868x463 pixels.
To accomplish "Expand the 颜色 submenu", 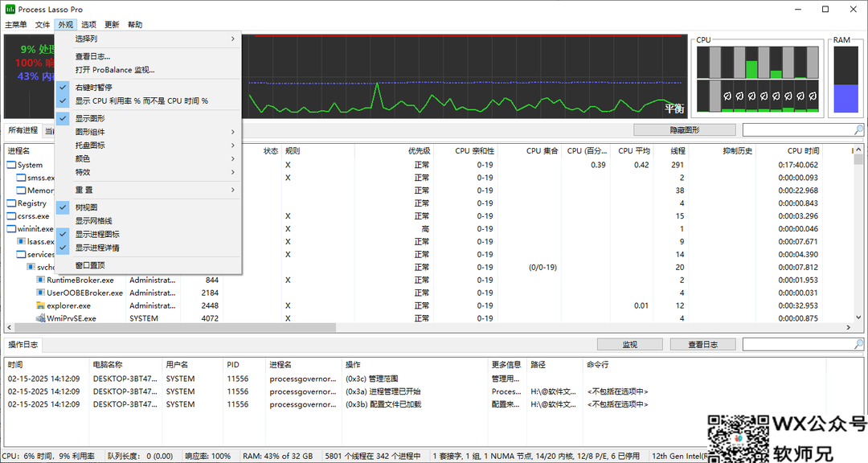I will 148,158.
